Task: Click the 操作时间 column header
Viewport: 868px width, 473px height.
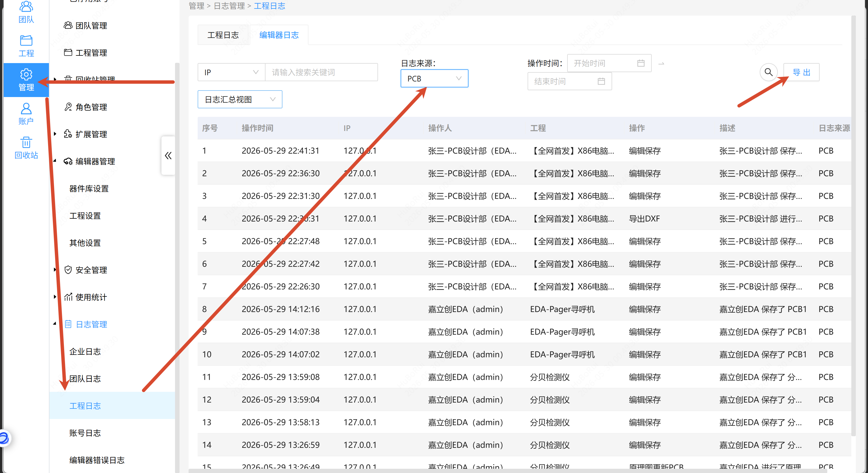Action: (258, 128)
